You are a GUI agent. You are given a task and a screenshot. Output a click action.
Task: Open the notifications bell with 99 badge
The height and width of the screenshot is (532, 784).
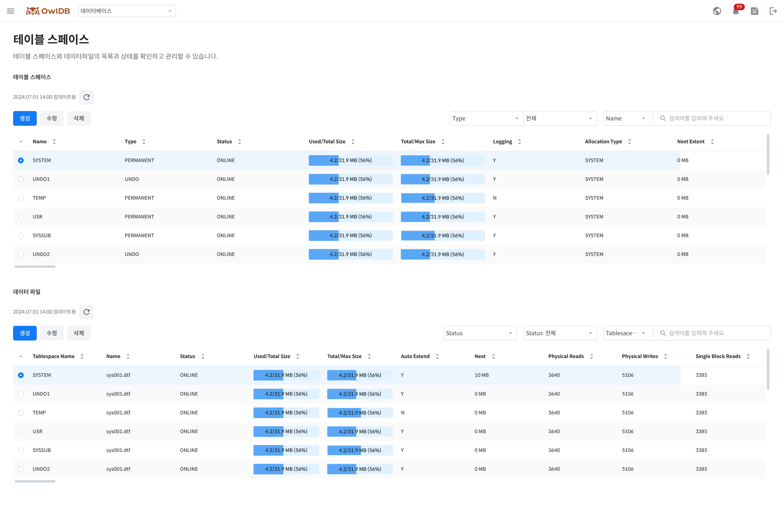[736, 11]
